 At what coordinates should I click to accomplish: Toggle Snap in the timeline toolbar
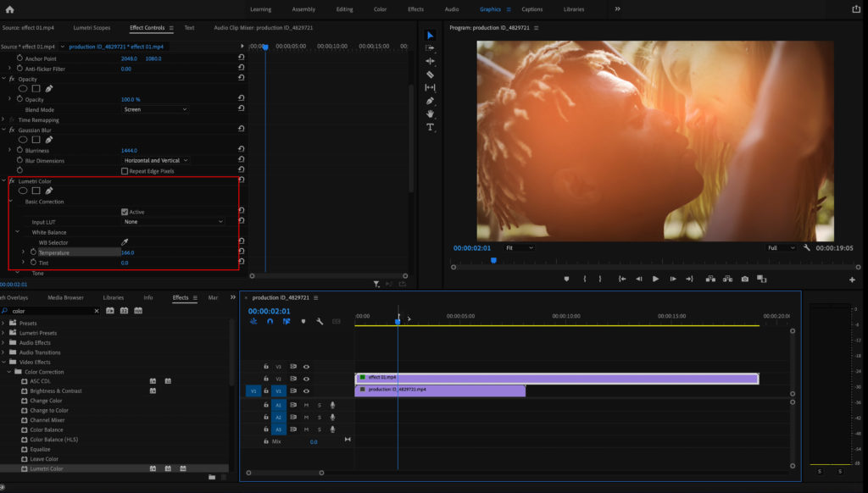269,321
